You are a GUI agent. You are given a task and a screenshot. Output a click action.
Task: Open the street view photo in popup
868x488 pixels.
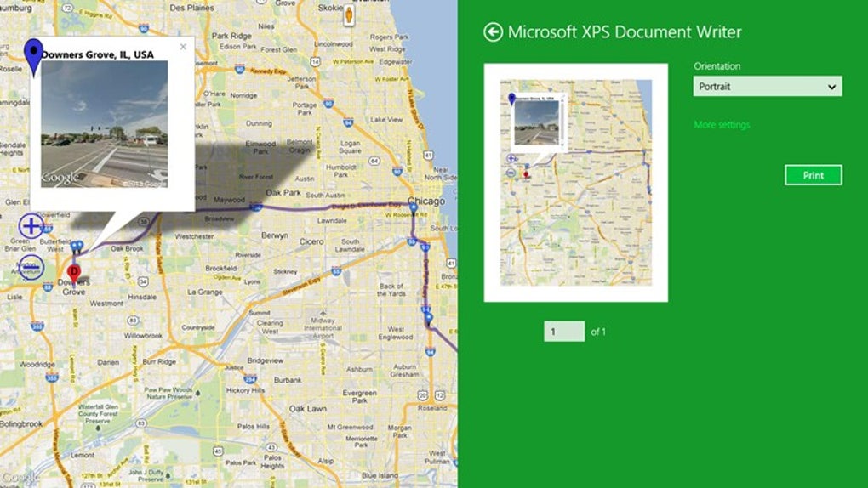click(105, 124)
